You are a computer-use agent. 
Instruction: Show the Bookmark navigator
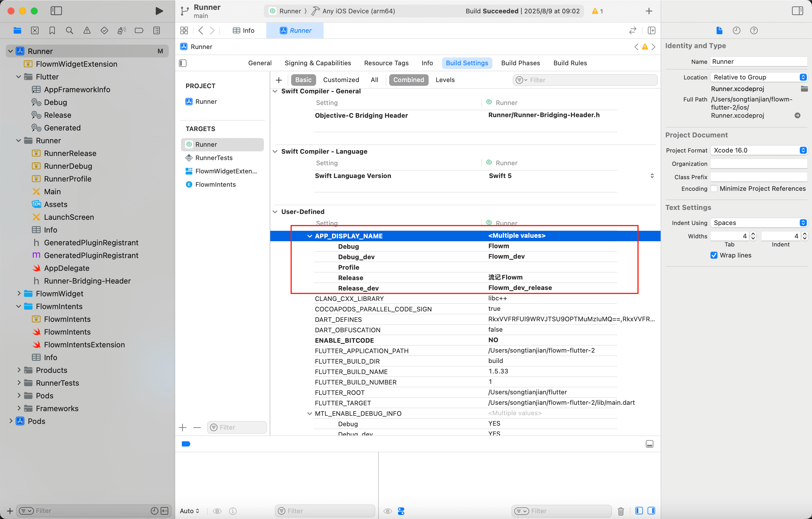coord(52,31)
